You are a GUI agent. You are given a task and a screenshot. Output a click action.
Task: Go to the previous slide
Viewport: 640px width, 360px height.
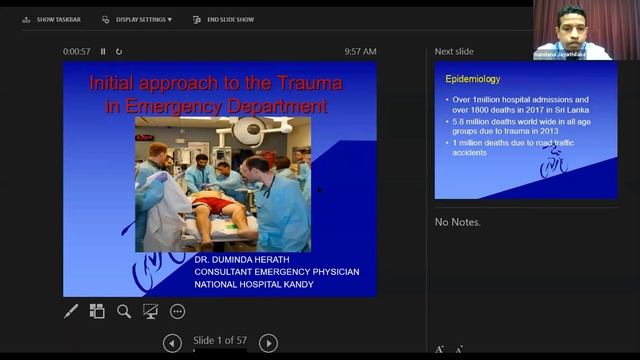tap(172, 343)
